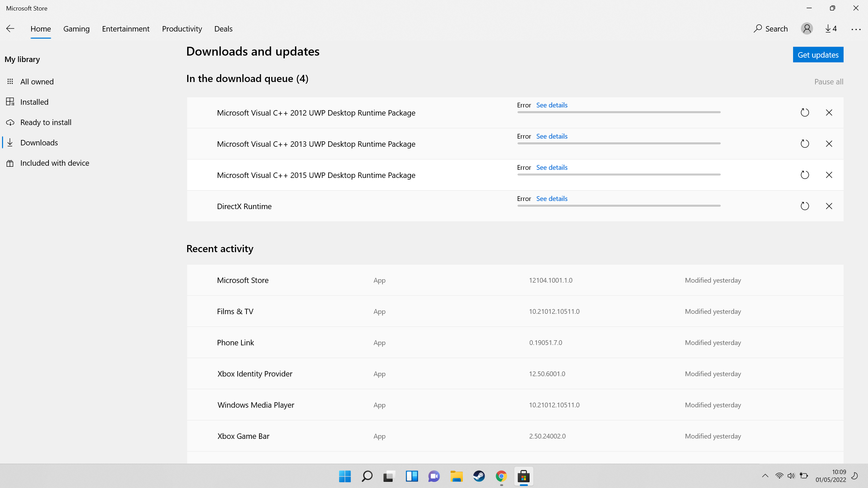See details for Visual C++ 2015 error

click(x=552, y=167)
